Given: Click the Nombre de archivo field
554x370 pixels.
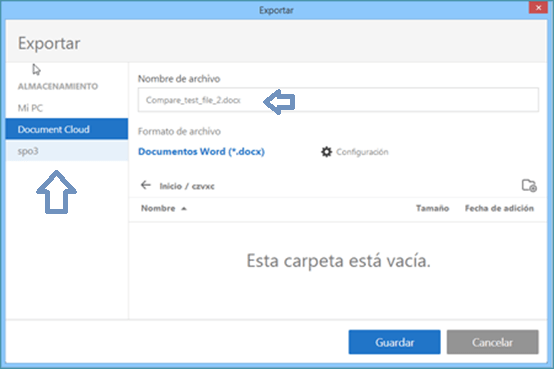Looking at the screenshot, I should pyautogui.click(x=338, y=100).
